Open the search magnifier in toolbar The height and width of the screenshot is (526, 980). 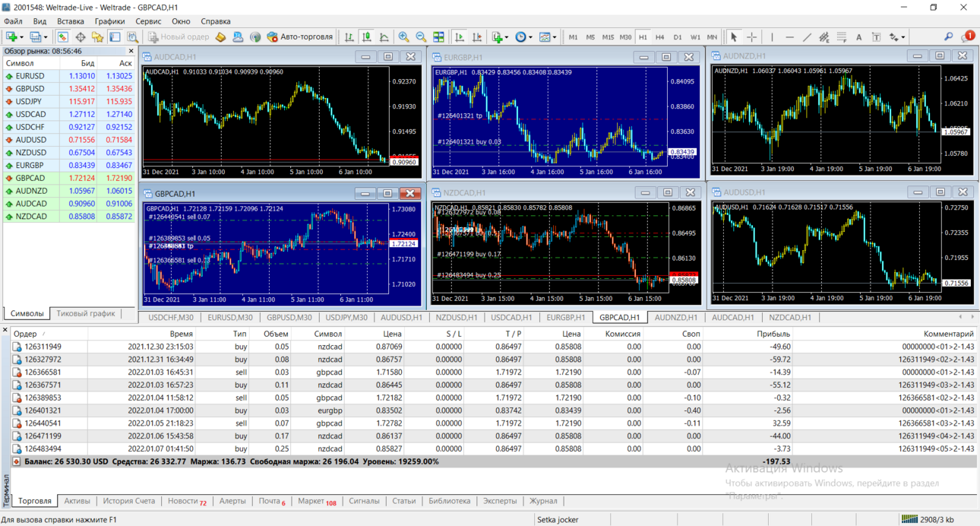(948, 36)
